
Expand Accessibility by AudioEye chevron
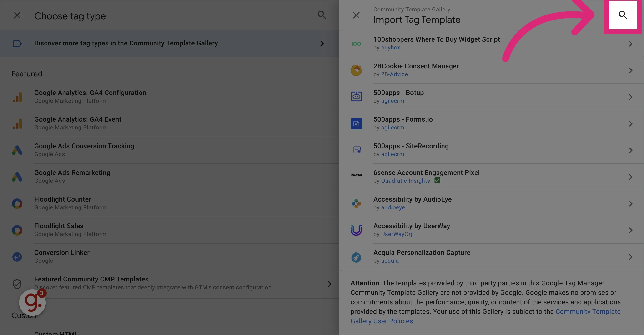click(x=630, y=204)
